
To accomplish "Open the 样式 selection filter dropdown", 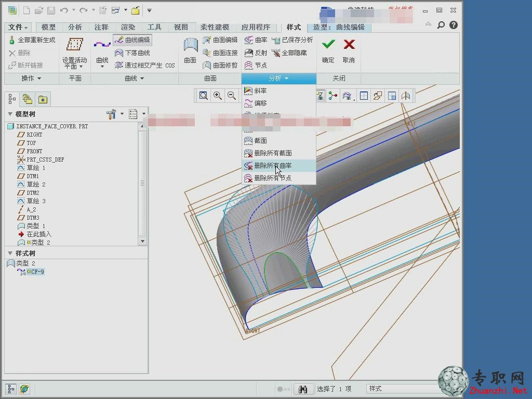I will pyautogui.click(x=403, y=389).
